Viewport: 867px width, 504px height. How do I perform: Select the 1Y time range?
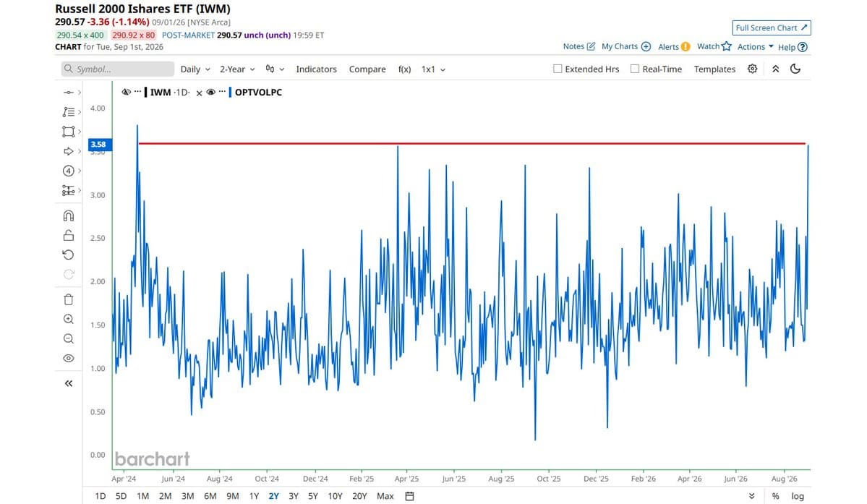pyautogui.click(x=254, y=496)
